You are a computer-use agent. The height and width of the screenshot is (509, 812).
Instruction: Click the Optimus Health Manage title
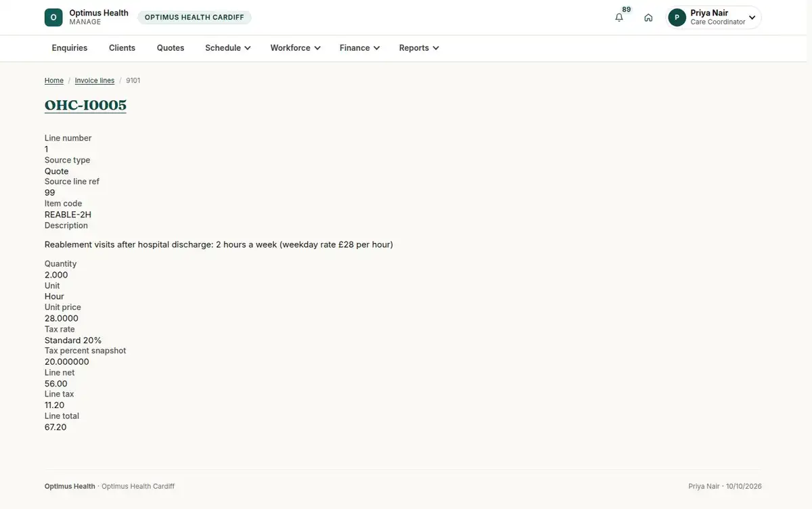99,18
